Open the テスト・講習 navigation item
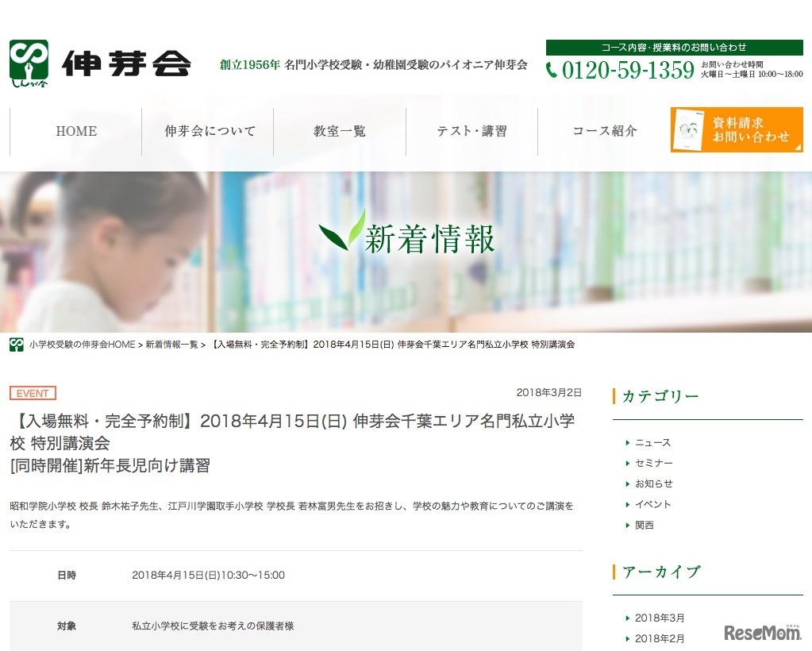 (x=471, y=131)
